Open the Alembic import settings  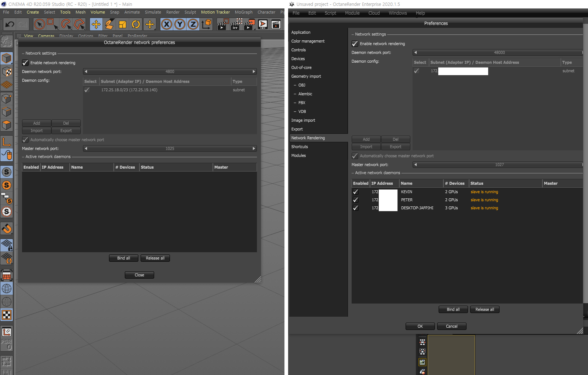(305, 94)
